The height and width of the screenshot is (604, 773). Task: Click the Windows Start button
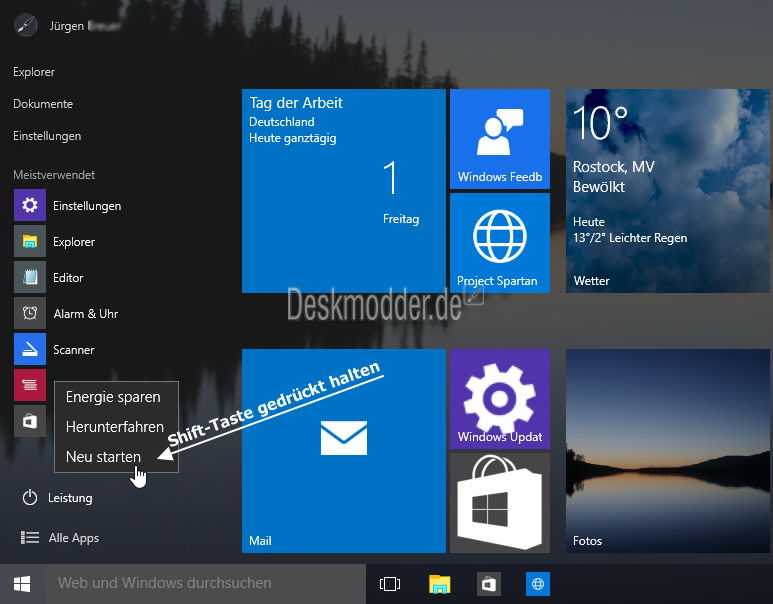click(22, 584)
